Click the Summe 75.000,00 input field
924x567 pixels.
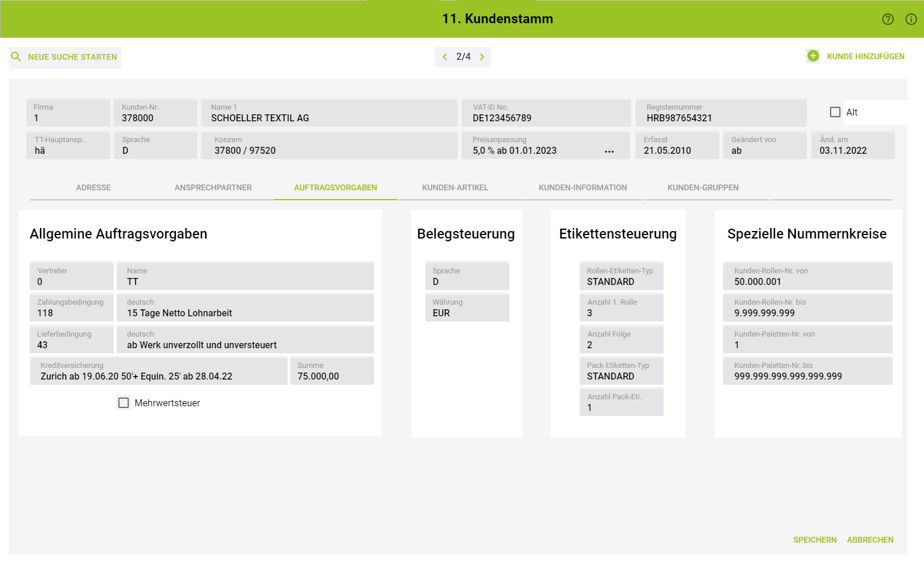(x=332, y=371)
